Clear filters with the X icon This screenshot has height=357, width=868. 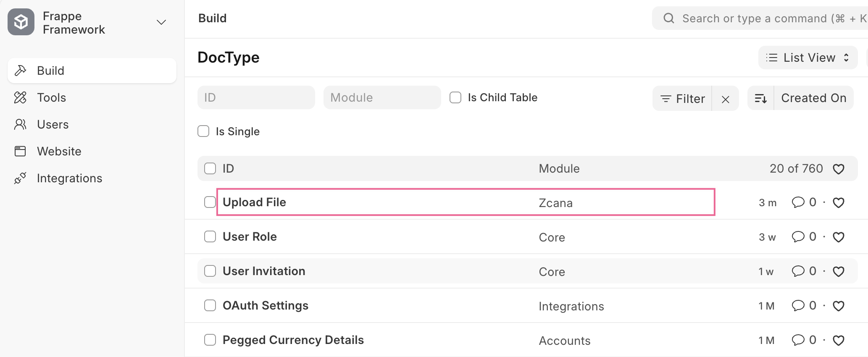tap(725, 99)
